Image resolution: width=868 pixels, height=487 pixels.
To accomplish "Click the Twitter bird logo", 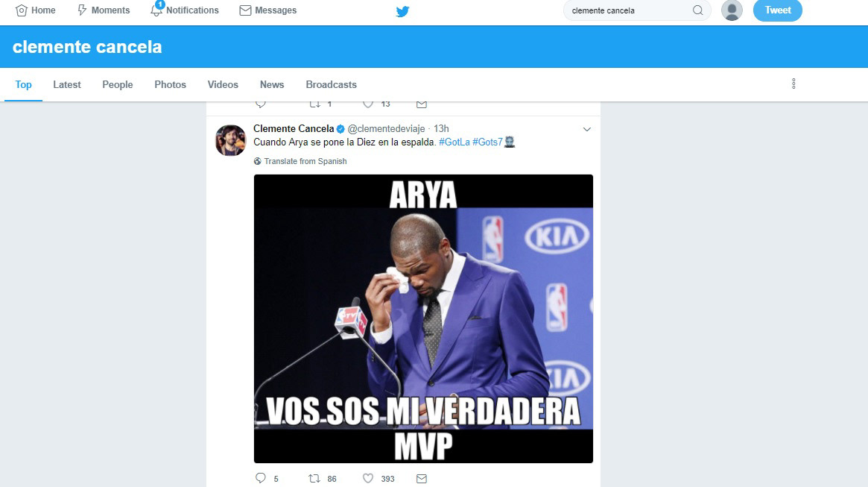I will tap(402, 11).
